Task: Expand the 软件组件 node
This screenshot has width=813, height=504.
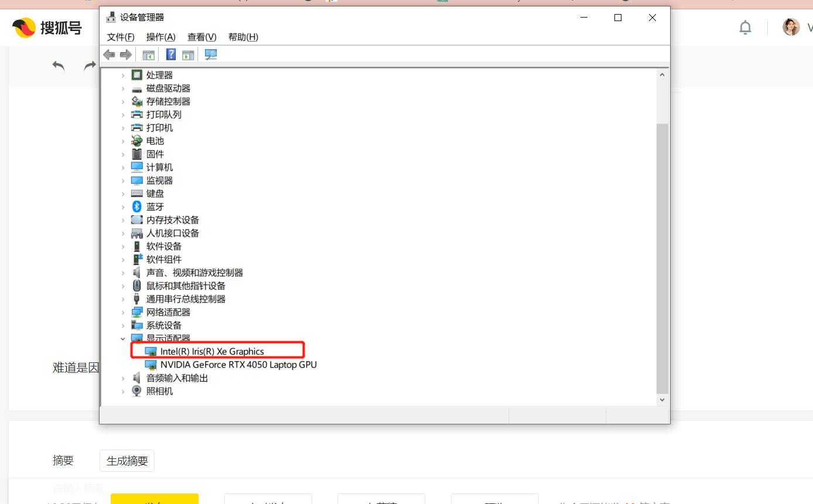Action: 123,259
